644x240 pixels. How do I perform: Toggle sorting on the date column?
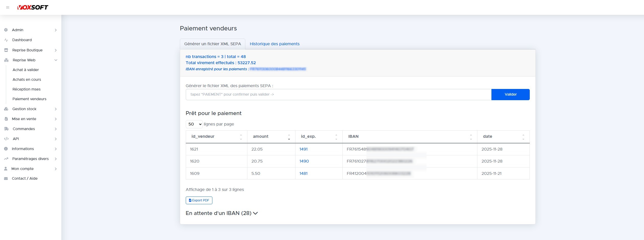pos(523,137)
